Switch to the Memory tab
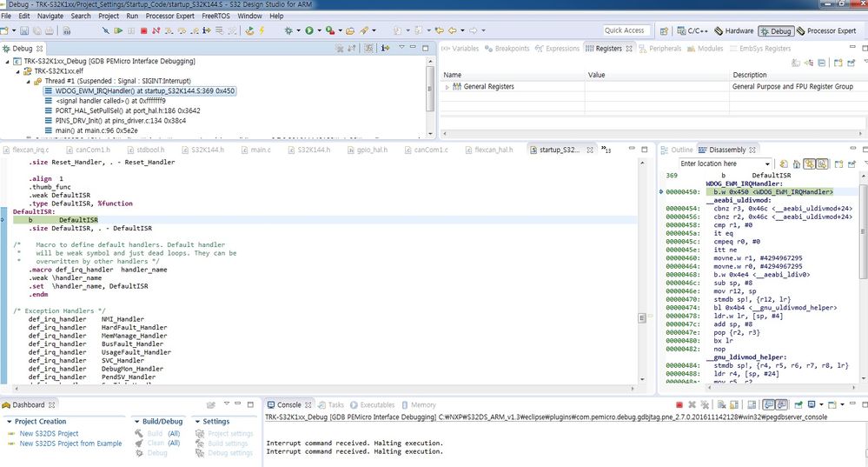The width and height of the screenshot is (868, 467). point(419,405)
